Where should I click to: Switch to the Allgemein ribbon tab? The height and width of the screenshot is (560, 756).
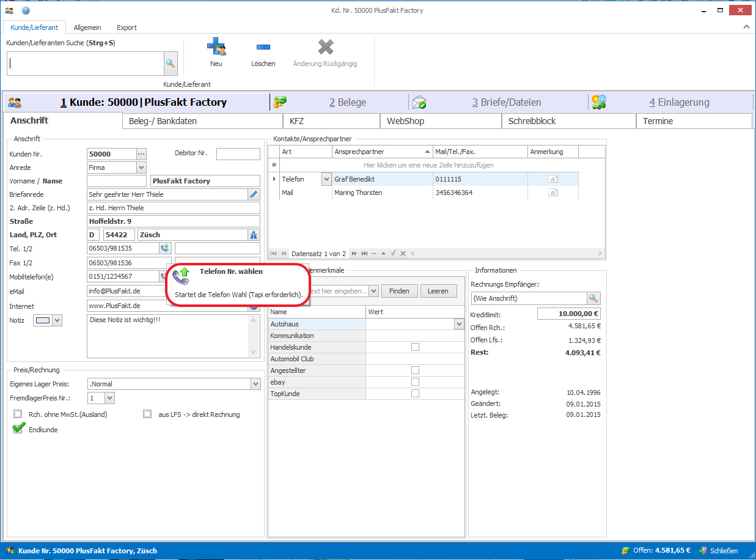[87, 28]
